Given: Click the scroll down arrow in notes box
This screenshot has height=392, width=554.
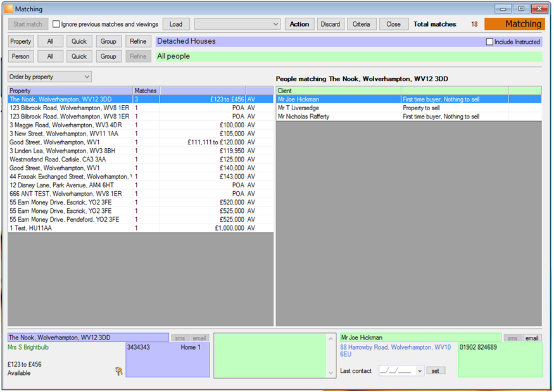Looking at the screenshot, I should 331,372.
